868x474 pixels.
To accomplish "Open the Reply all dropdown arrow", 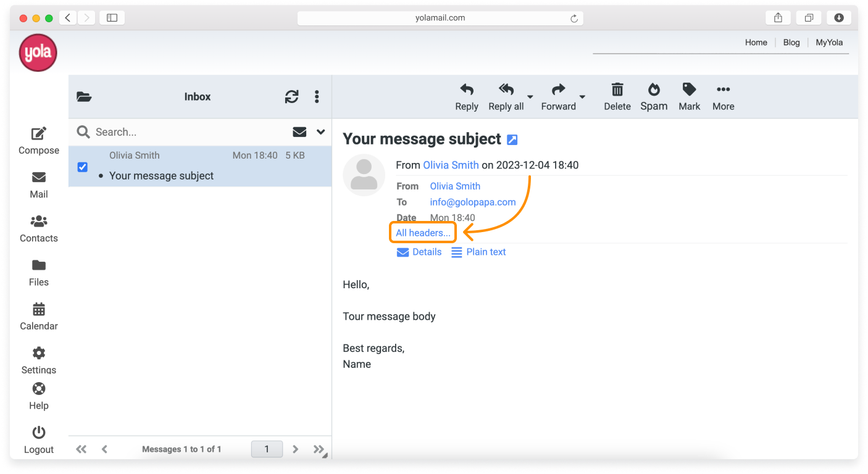I will click(530, 98).
